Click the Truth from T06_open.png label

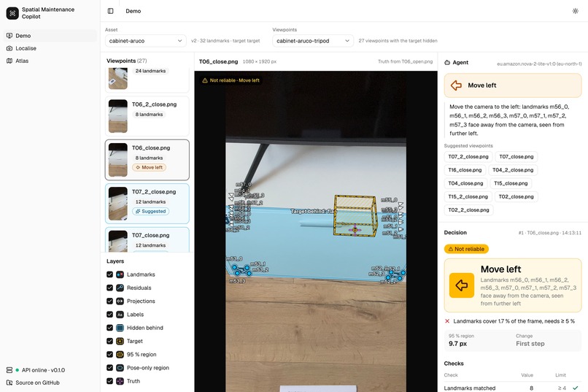coord(405,61)
